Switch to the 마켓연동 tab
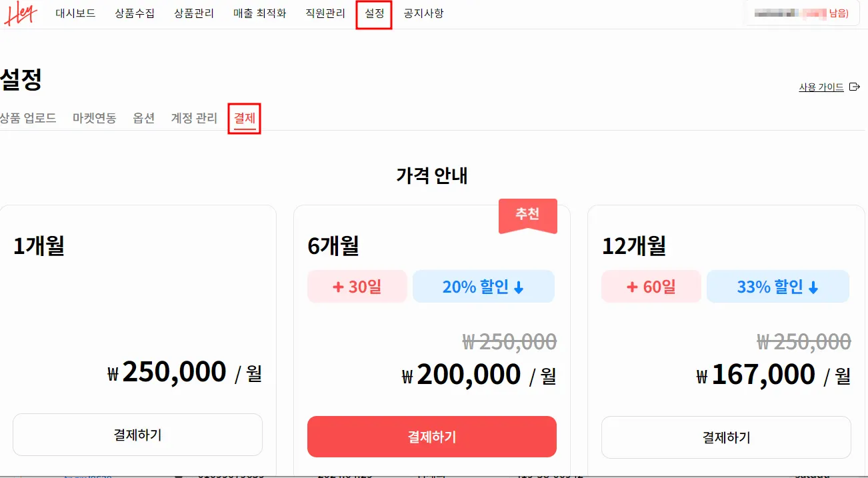This screenshot has height=478, width=868. coord(95,118)
